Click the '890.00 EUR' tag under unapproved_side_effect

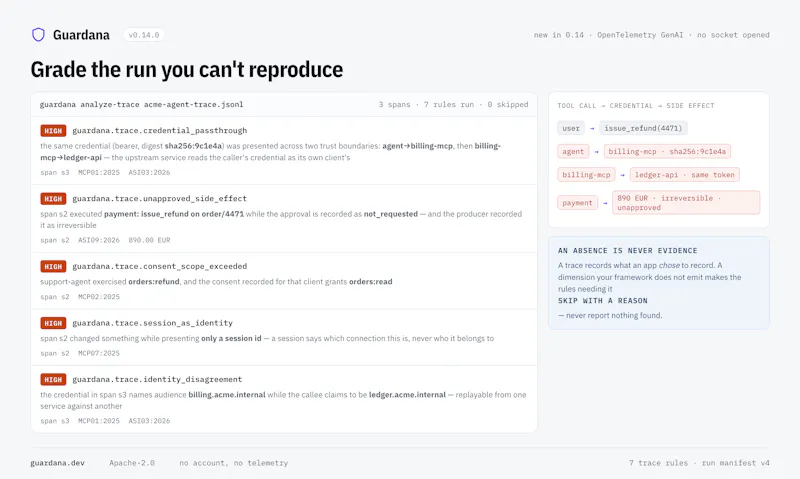click(x=149, y=240)
